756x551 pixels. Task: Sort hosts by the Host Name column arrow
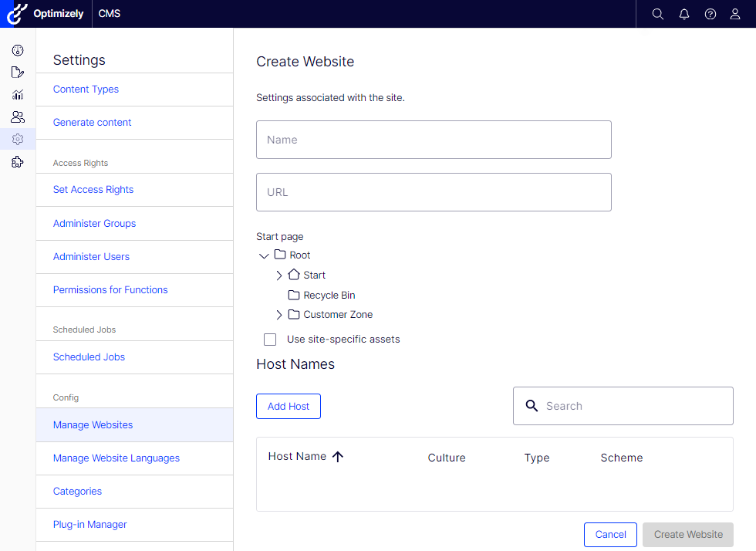pos(338,456)
